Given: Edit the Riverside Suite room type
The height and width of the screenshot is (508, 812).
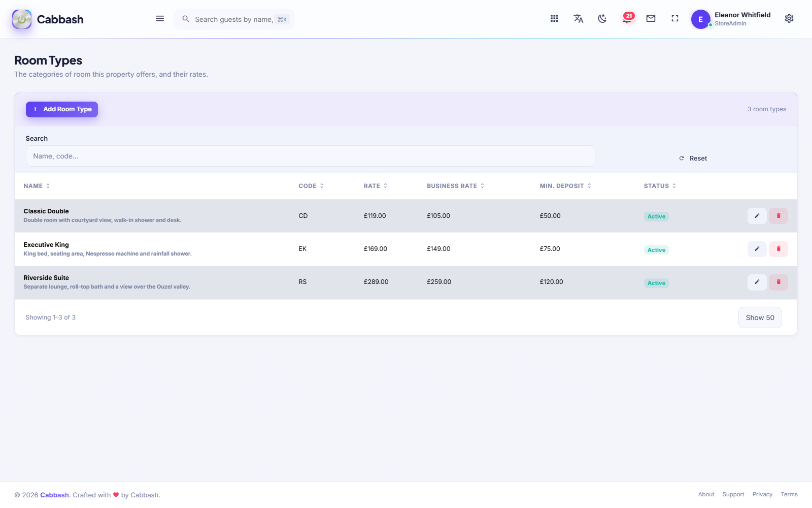Looking at the screenshot, I should [x=757, y=282].
